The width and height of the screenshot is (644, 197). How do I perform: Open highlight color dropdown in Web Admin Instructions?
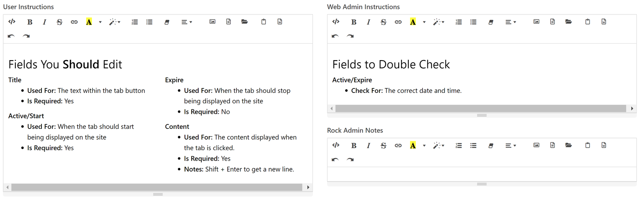point(424,22)
